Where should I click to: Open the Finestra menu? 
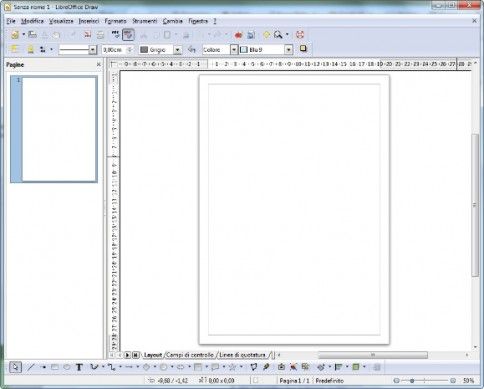[198, 21]
